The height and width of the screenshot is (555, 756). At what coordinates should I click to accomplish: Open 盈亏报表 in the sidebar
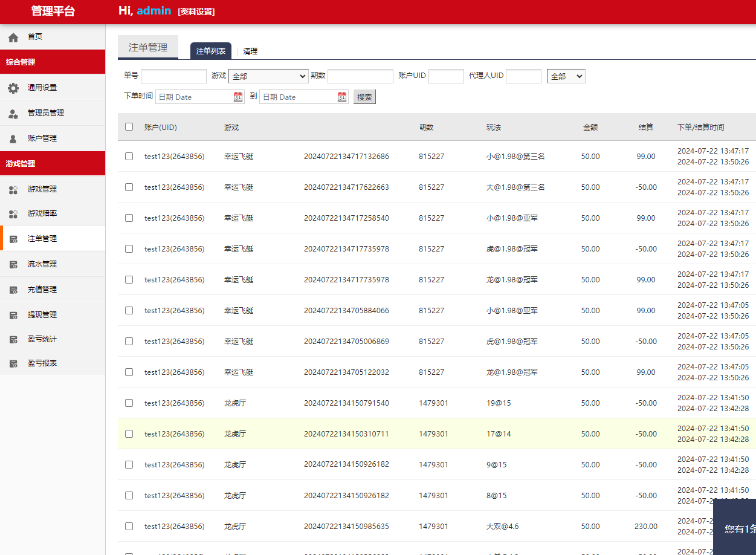coord(53,363)
